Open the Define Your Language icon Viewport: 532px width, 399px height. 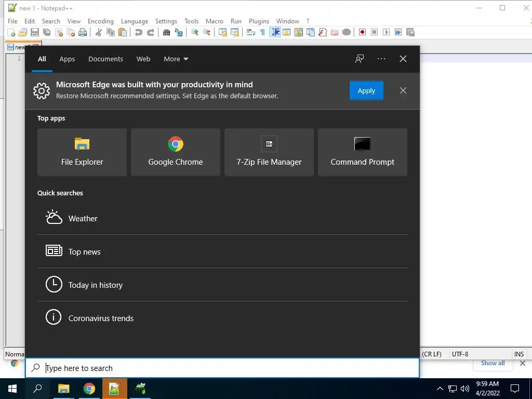(x=287, y=32)
